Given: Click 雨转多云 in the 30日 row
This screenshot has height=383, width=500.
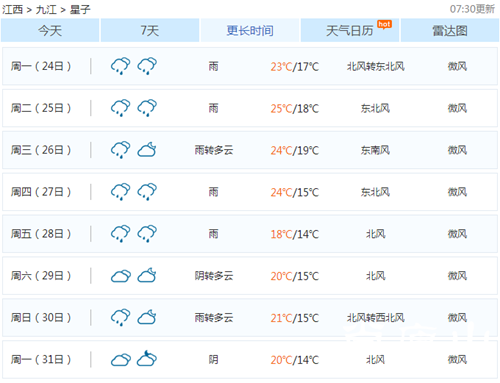Looking at the screenshot, I should click(x=214, y=318).
